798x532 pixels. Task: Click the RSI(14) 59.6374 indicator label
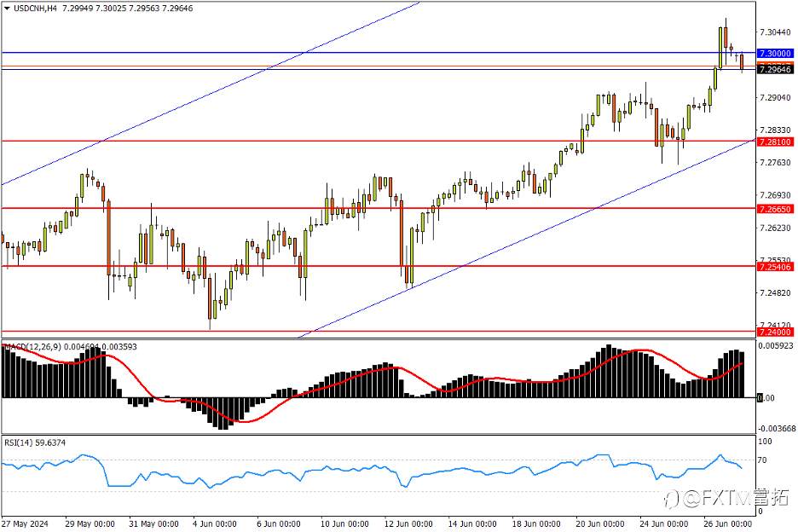coord(35,443)
